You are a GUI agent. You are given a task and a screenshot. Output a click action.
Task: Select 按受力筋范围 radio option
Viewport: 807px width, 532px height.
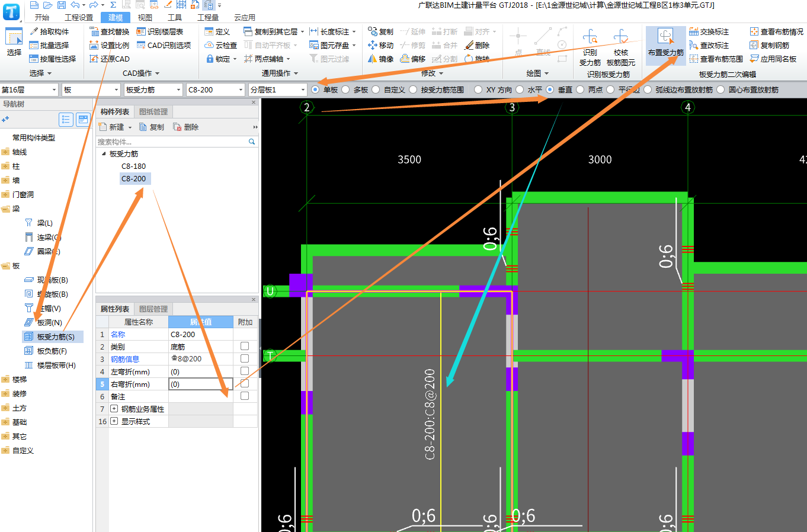coord(413,89)
